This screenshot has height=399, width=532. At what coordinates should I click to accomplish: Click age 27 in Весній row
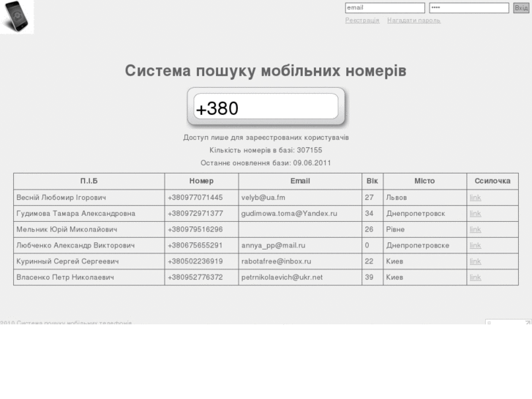click(x=369, y=198)
